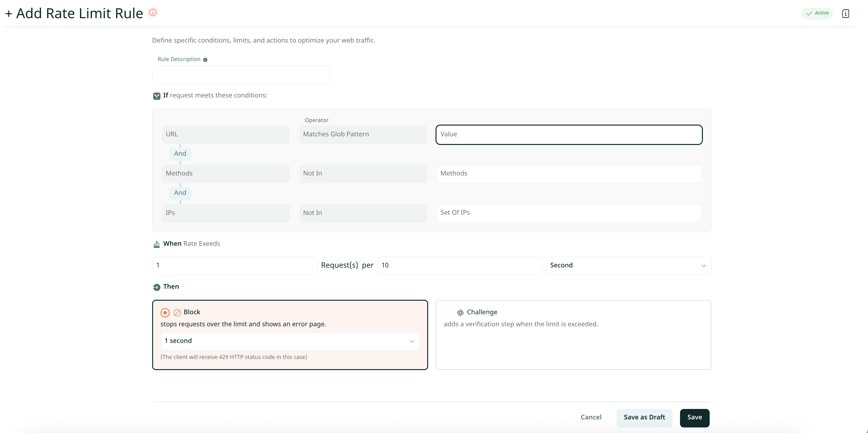
Task: Click the orange info icon beside page title
Action: [x=153, y=12]
